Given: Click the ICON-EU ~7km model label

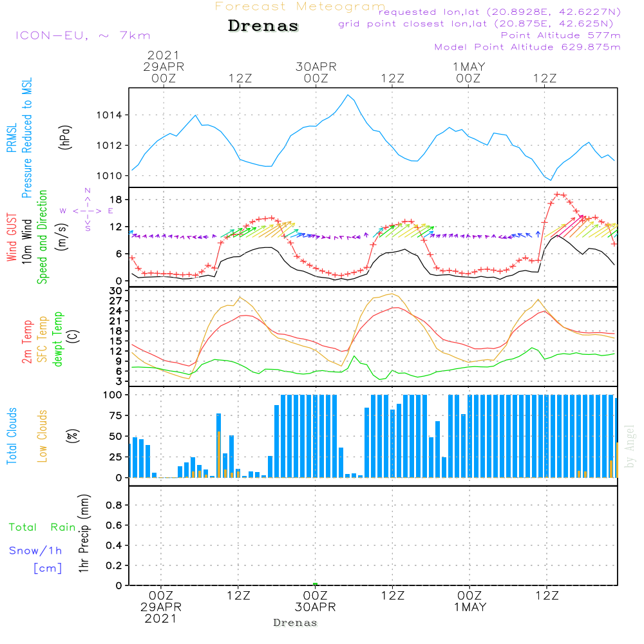Looking at the screenshot, I should click(x=83, y=35).
